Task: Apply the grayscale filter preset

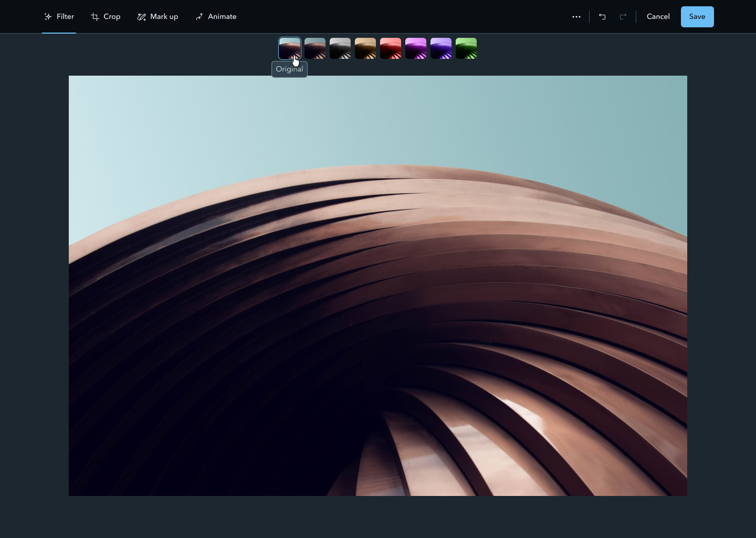Action: (x=340, y=48)
